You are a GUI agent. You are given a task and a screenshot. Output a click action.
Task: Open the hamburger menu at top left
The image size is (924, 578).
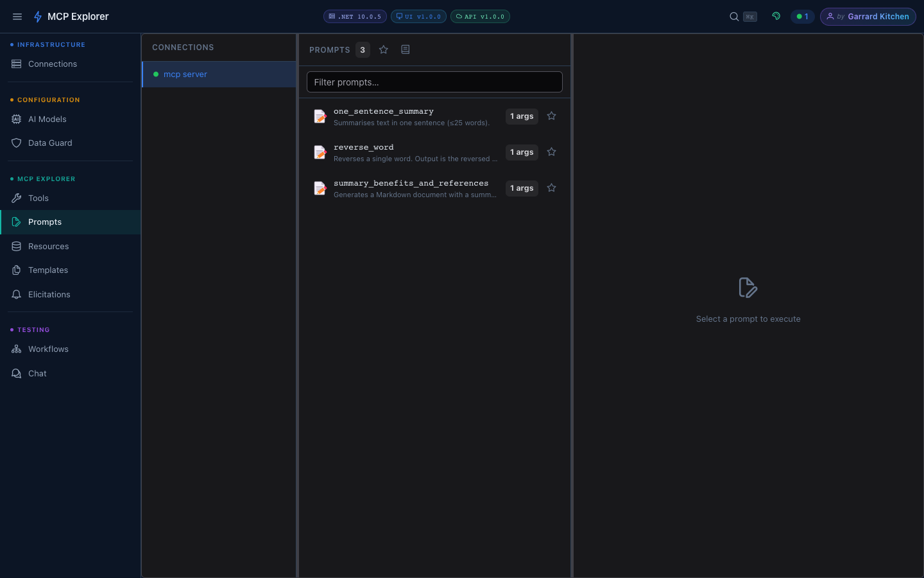click(x=17, y=16)
